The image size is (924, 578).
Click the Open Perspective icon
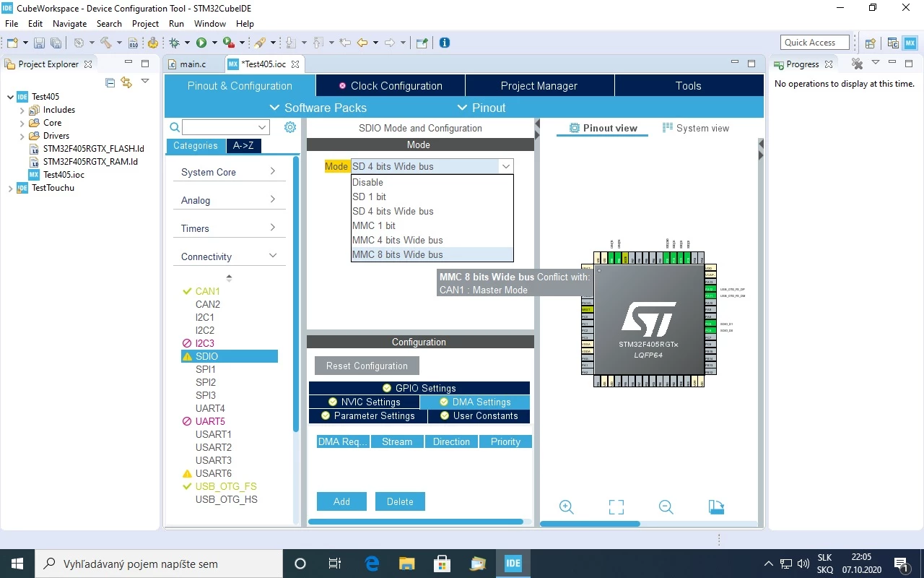pos(870,43)
